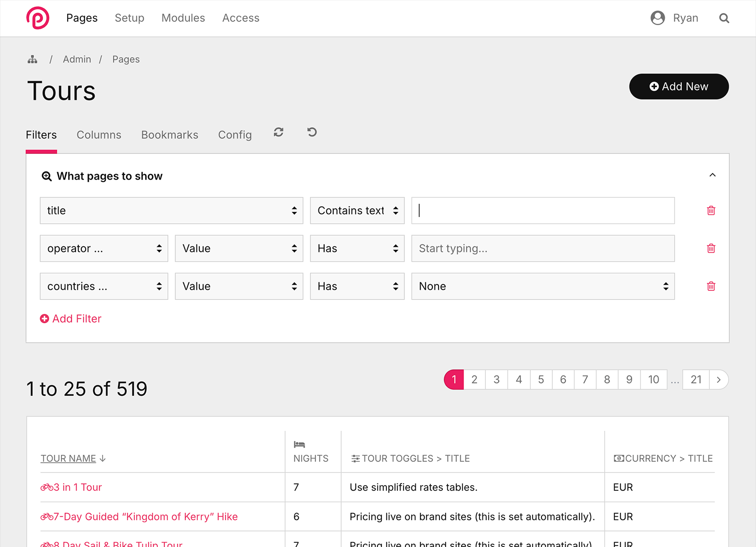Open the title field dropdown

pyautogui.click(x=172, y=210)
